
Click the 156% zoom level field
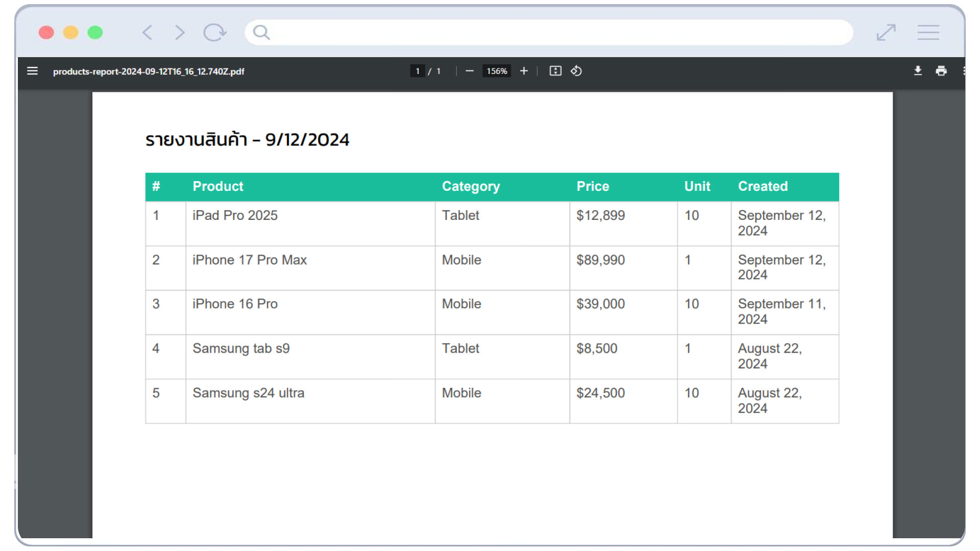[x=497, y=71]
